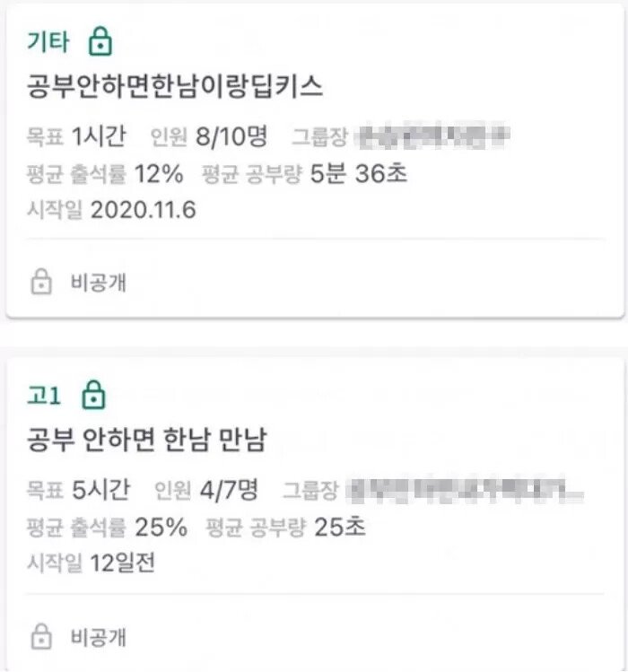Click the 비공개 label in the first card
Image resolution: width=628 pixels, height=672 pixels.
[99, 283]
